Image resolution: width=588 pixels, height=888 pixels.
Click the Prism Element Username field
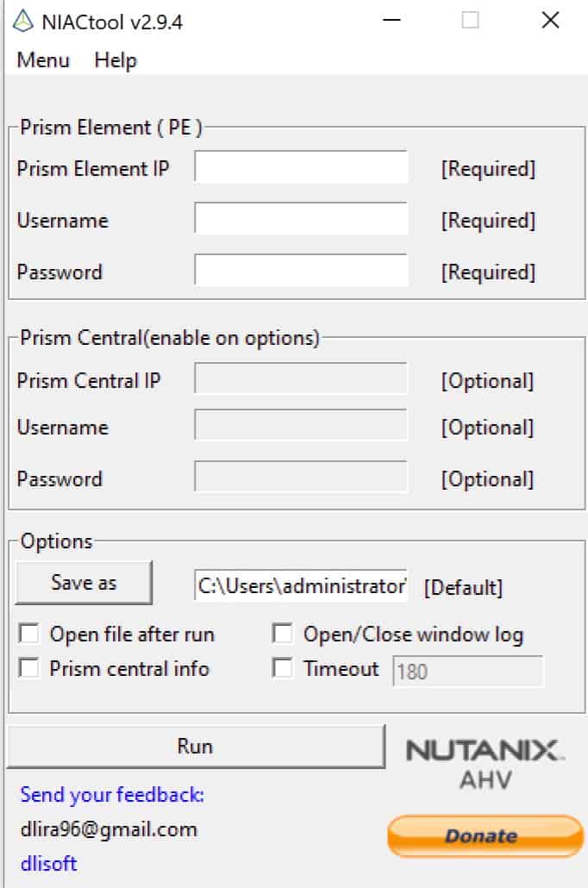301,219
